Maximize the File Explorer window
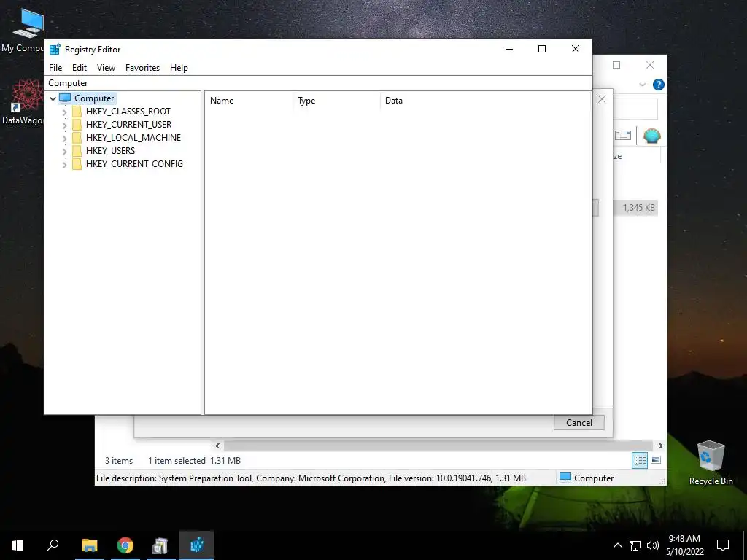The image size is (747, 560). (616, 65)
